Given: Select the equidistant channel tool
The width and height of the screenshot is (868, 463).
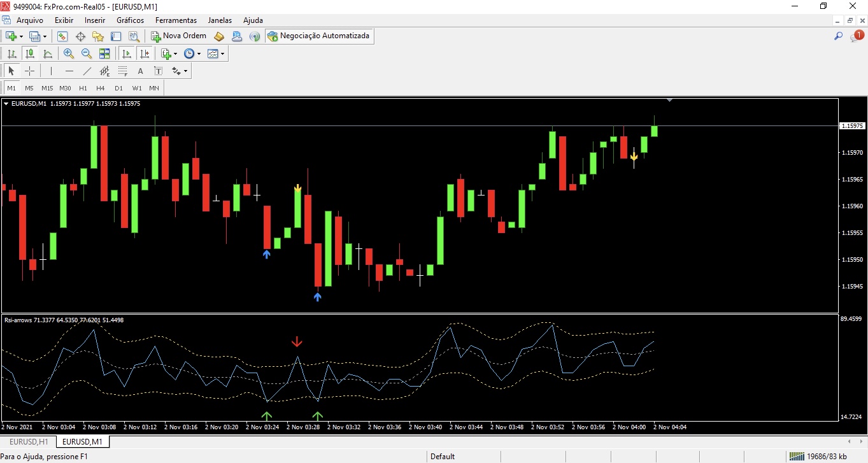Looking at the screenshot, I should click(105, 71).
